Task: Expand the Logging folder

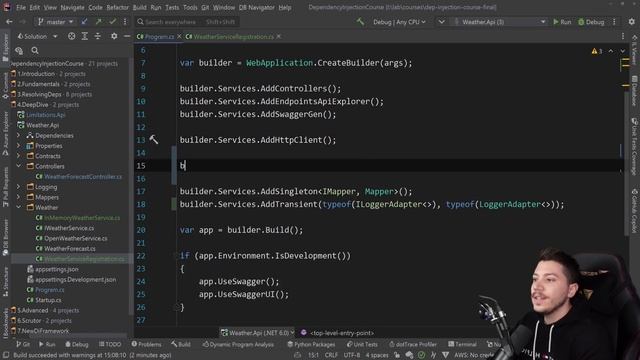Action: [18, 187]
